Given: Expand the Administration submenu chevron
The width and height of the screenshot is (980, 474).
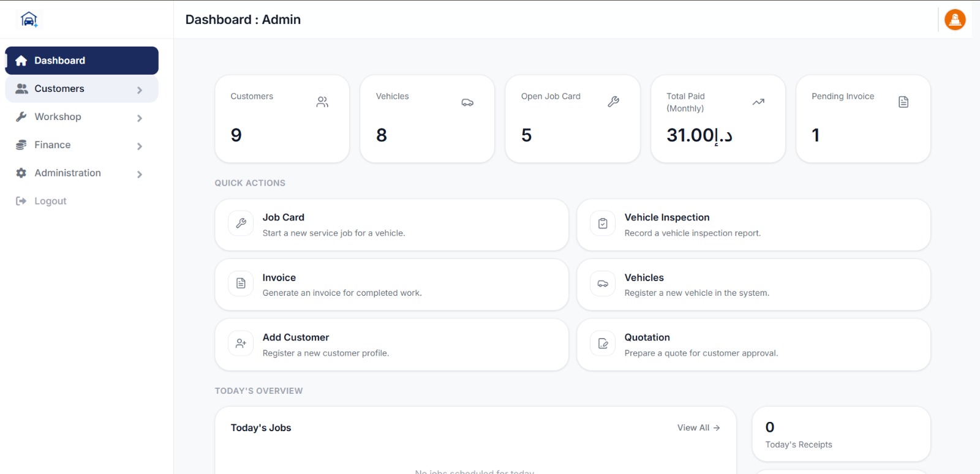Looking at the screenshot, I should click(x=140, y=175).
